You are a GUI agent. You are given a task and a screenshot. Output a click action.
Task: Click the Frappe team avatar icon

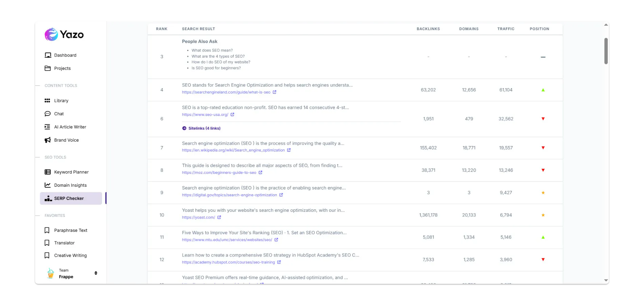click(x=51, y=273)
